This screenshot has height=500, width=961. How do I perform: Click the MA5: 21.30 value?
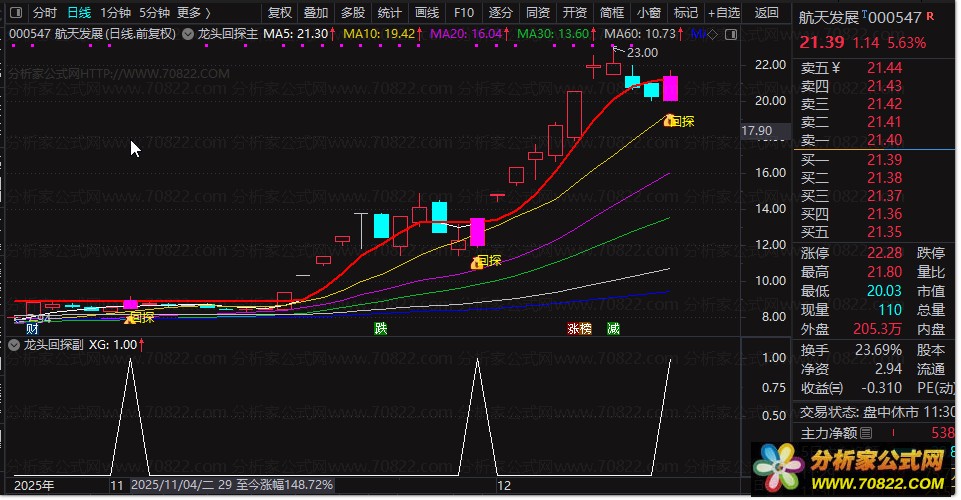(296, 34)
